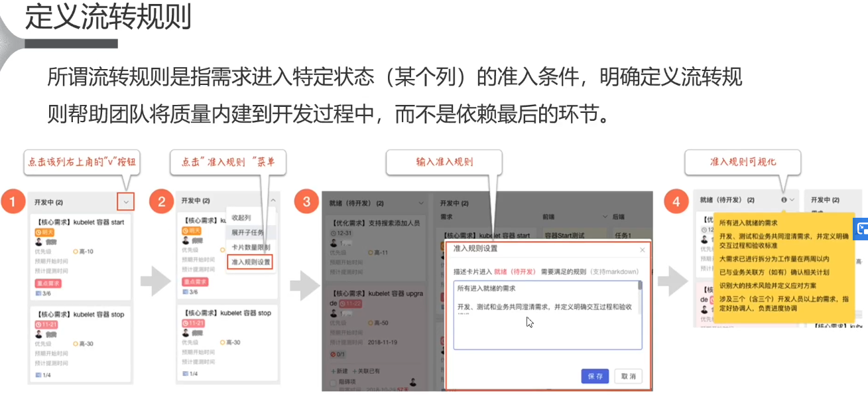Screen dimensions: 868x401
Task: Click the assignee avatar on the 支持搜索添加人员 card
Action: point(334,243)
